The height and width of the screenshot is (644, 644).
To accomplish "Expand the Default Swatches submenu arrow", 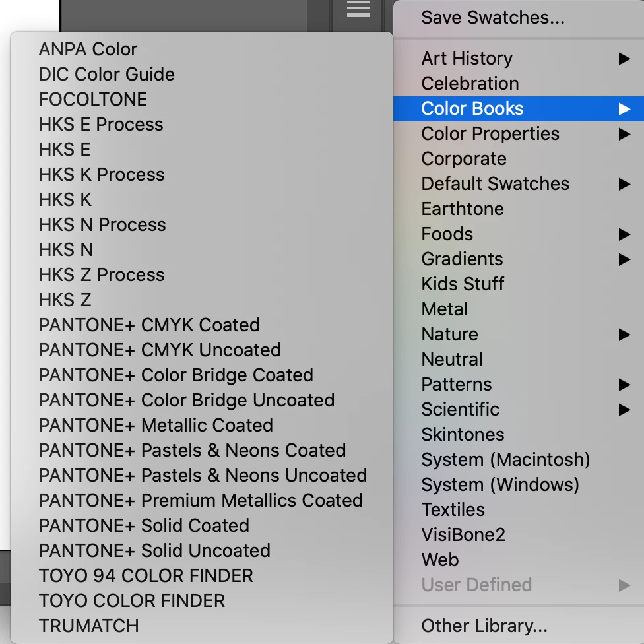I will point(624,184).
